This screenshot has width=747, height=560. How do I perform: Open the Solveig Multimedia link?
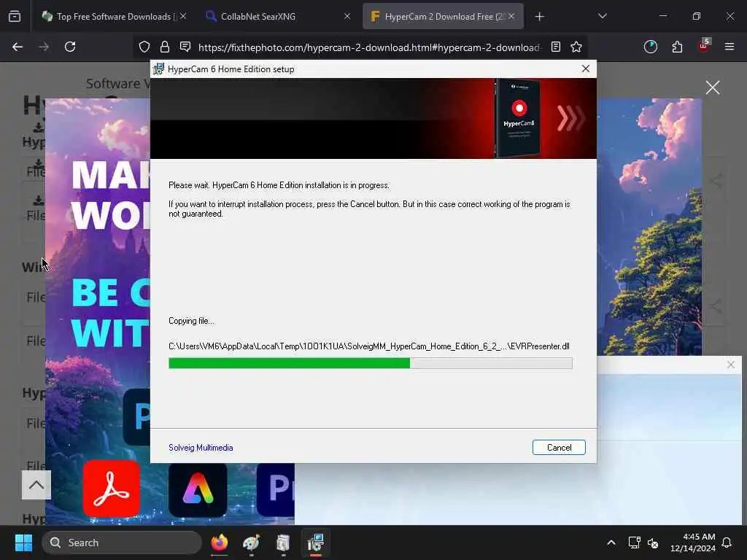pos(201,448)
